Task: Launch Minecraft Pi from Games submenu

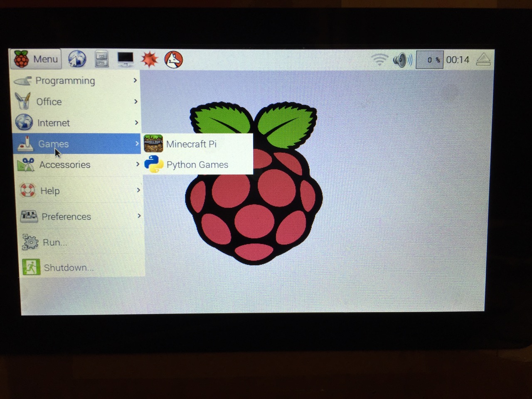Action: coord(191,144)
